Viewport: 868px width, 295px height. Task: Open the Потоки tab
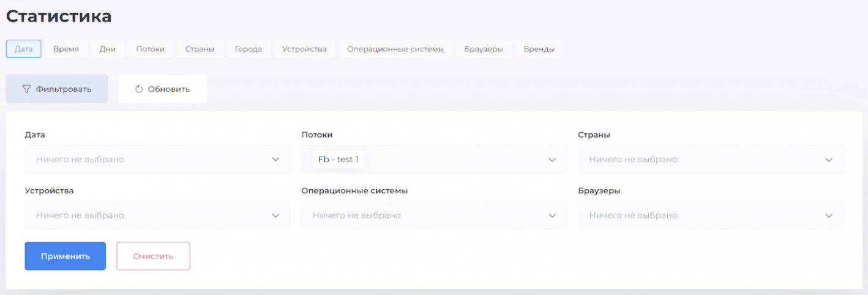tap(151, 49)
